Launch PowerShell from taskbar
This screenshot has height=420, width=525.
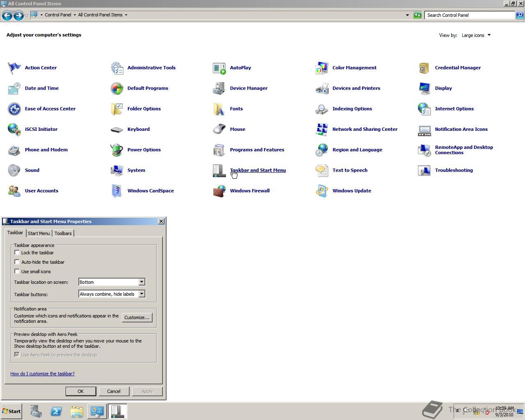pos(56,411)
